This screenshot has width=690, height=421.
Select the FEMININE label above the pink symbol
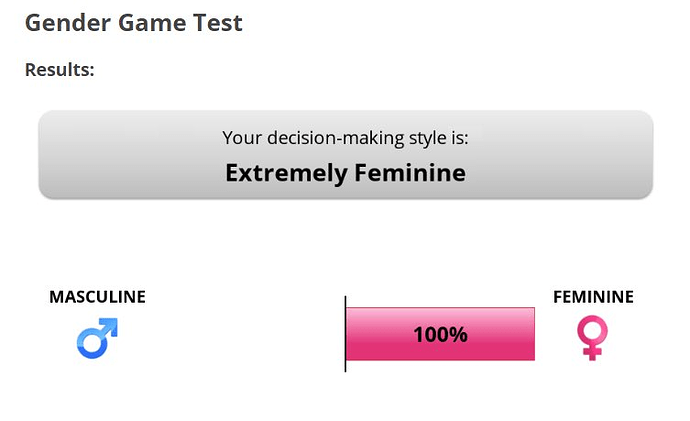click(x=593, y=297)
